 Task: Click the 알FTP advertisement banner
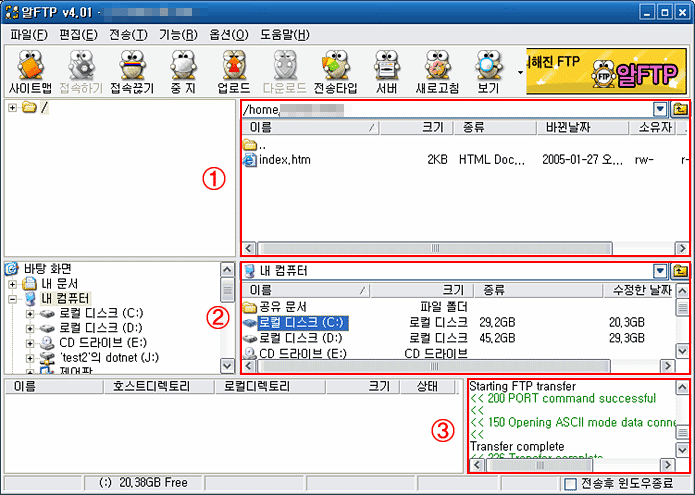[606, 71]
